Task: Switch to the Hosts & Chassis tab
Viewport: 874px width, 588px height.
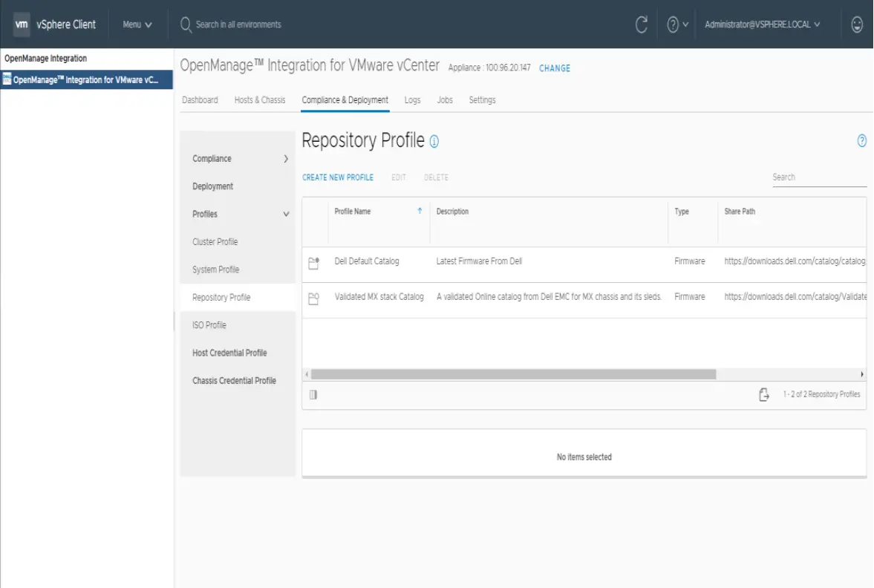Action: coord(260,100)
